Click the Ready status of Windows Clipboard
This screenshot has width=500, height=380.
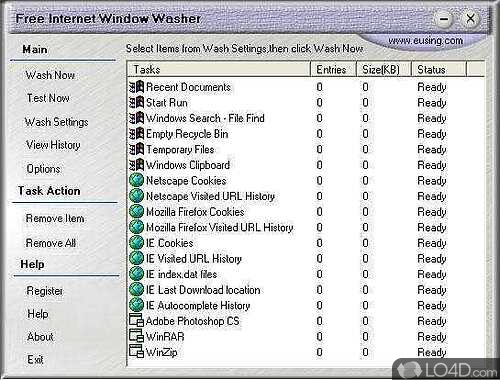point(432,165)
